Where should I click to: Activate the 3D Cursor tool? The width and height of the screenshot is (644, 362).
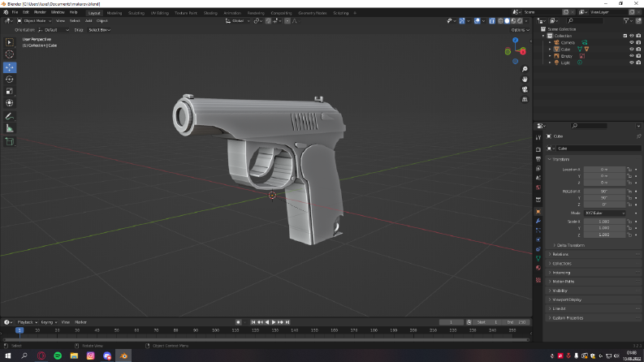pyautogui.click(x=10, y=54)
